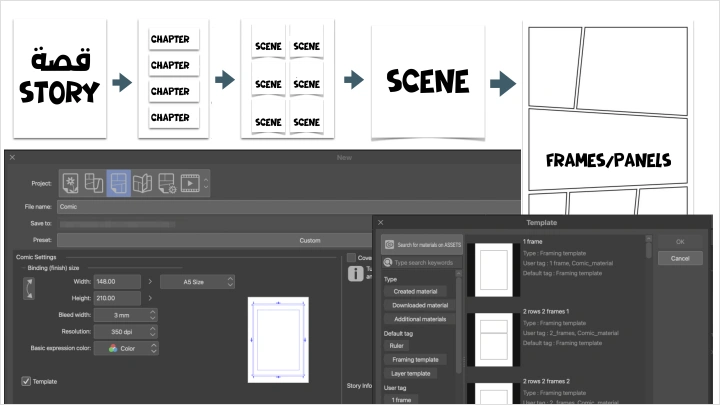
Task: Select the Created material type tag
Action: point(415,291)
